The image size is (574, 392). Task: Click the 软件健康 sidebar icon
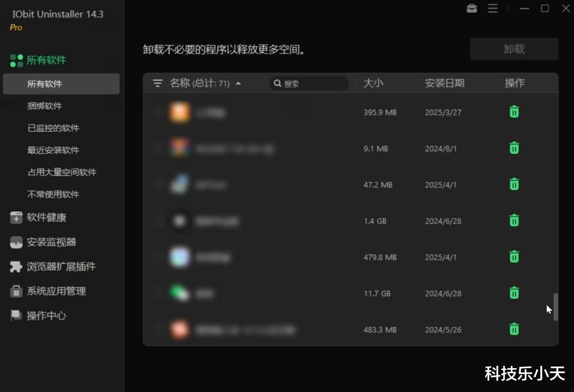click(x=16, y=218)
